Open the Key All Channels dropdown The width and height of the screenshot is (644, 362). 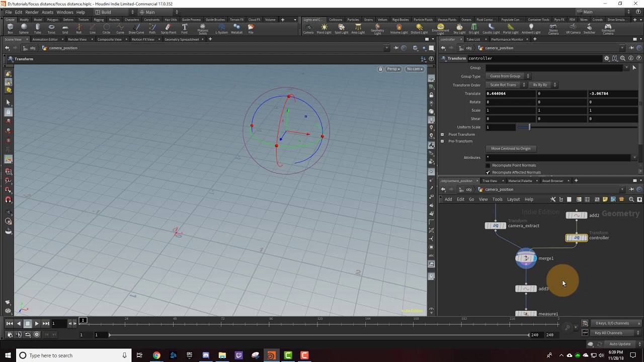click(615, 333)
